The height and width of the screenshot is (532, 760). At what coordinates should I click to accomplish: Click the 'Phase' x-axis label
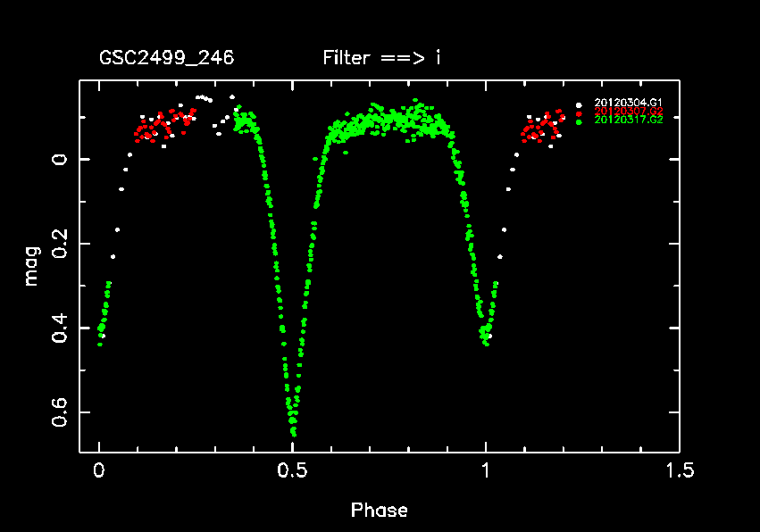[380, 511]
